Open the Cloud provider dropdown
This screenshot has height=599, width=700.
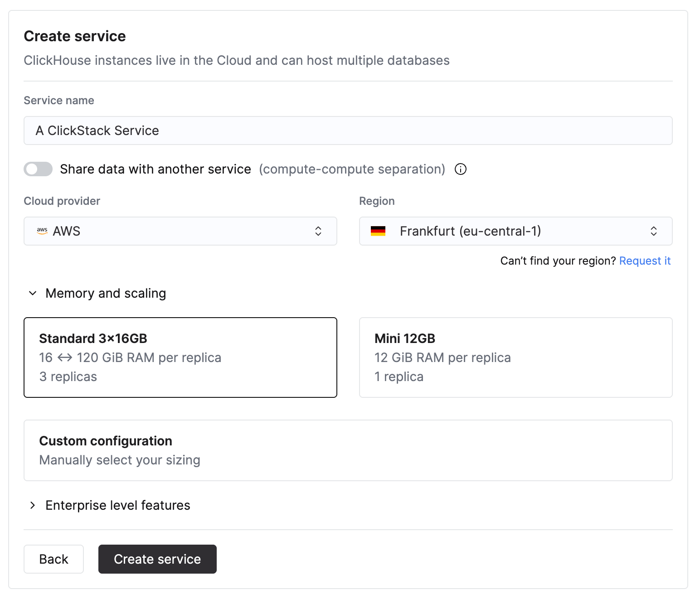(x=180, y=231)
